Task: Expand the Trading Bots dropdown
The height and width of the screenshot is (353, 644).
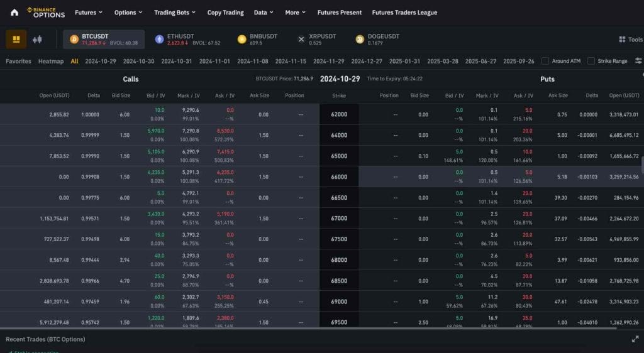Action: point(175,13)
